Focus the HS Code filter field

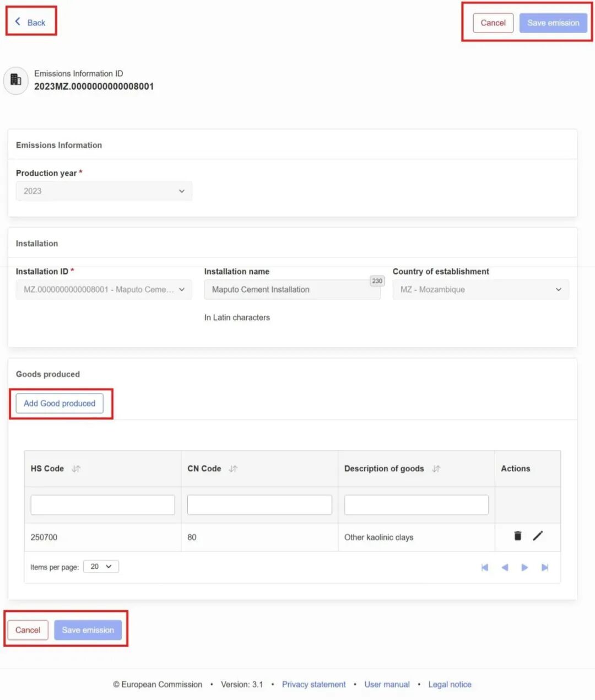[x=102, y=505]
